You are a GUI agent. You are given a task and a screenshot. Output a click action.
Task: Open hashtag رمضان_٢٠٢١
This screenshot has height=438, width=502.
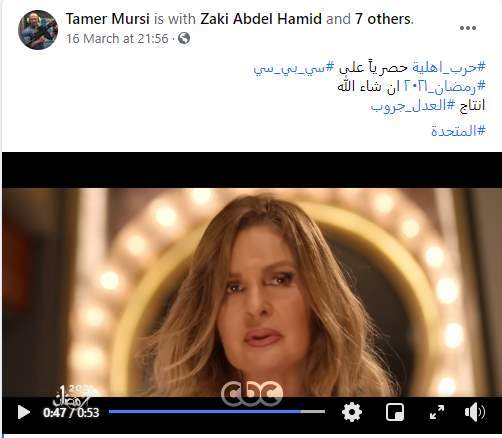pyautogui.click(x=445, y=87)
